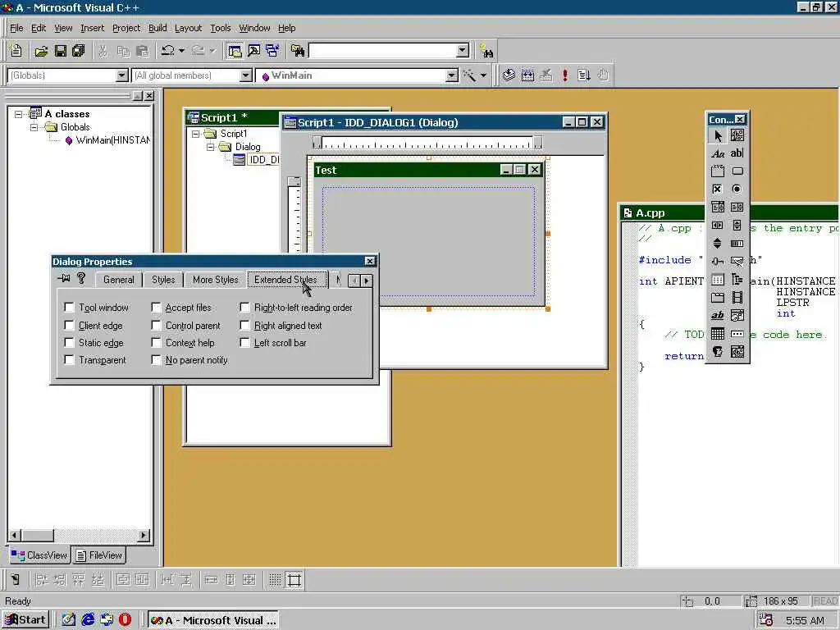Image resolution: width=840 pixels, height=630 pixels.
Task: Enable the Accept files checkbox
Action: point(156,308)
